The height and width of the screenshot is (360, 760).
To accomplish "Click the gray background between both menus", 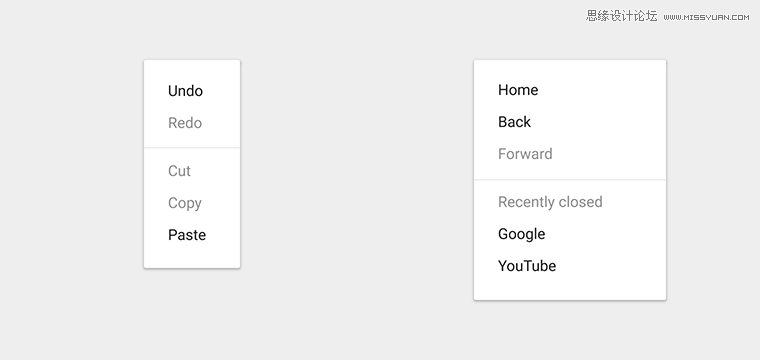I will pos(357,179).
